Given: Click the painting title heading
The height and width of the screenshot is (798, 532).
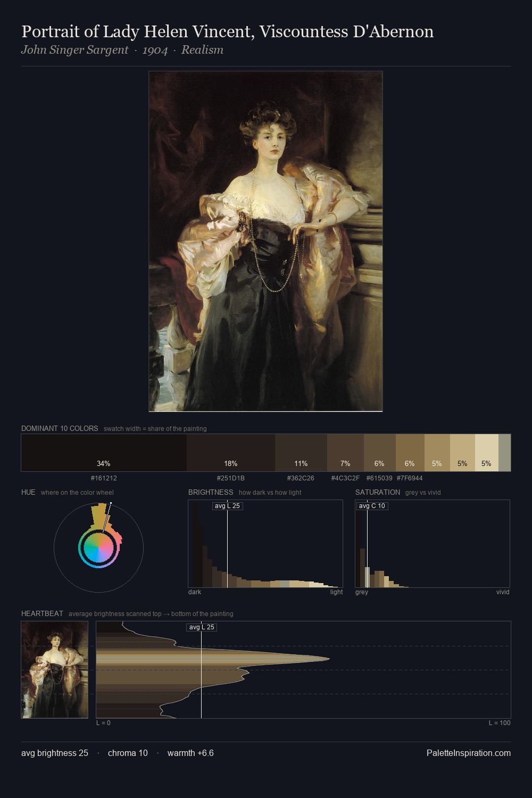Looking at the screenshot, I should click(227, 31).
